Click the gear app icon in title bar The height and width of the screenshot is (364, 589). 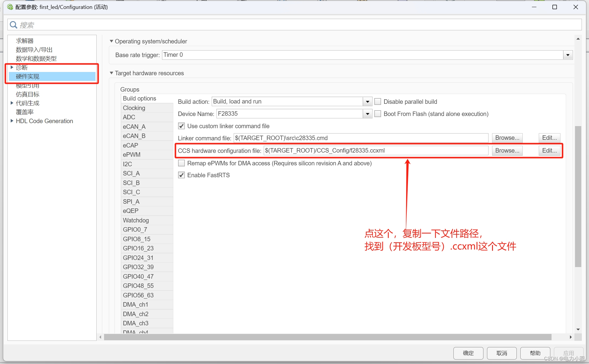click(10, 7)
